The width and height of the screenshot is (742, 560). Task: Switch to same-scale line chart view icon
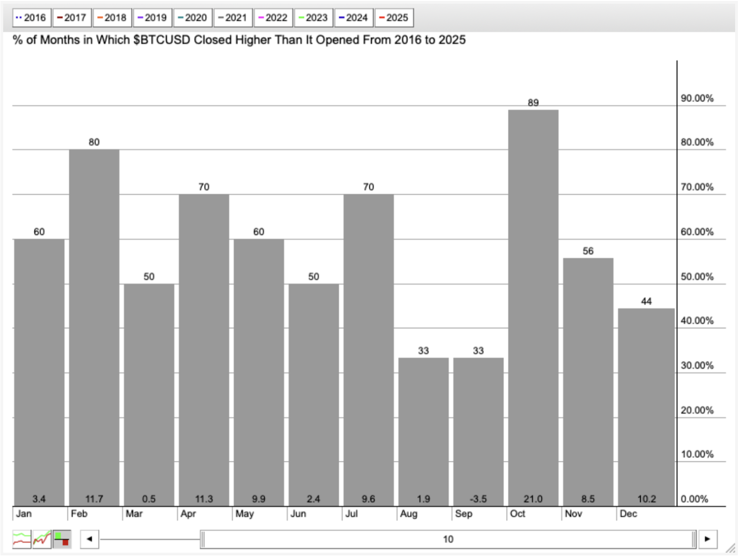tap(42, 539)
